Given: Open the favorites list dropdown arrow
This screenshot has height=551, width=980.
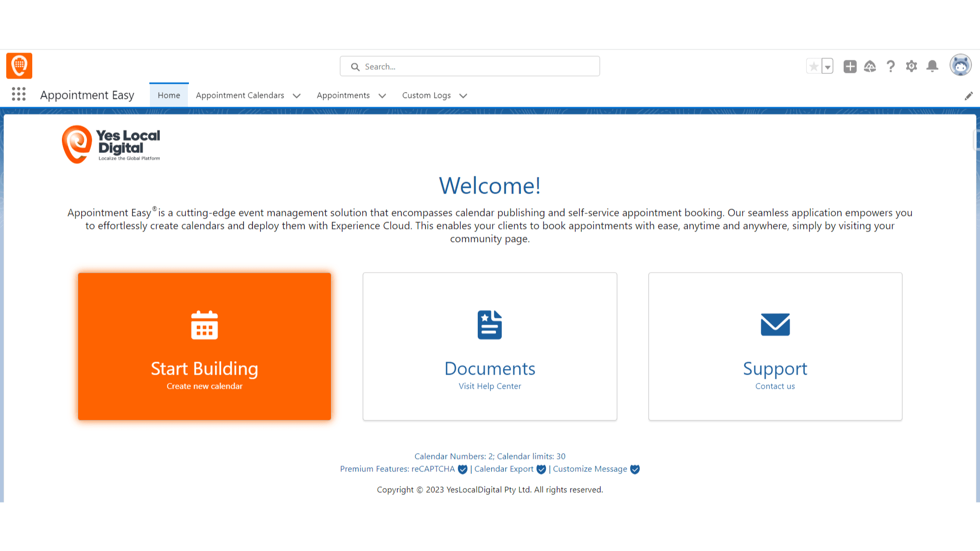Looking at the screenshot, I should (x=828, y=66).
